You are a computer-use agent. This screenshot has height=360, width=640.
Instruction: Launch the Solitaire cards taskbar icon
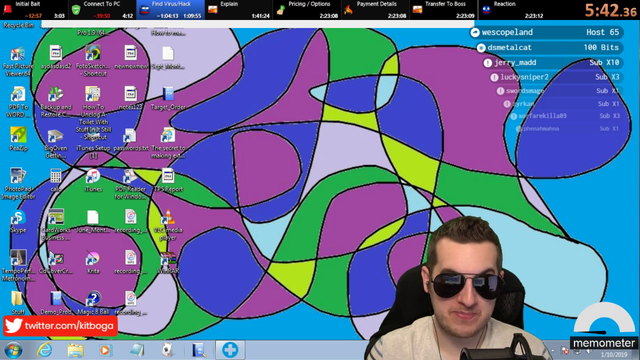(167, 350)
